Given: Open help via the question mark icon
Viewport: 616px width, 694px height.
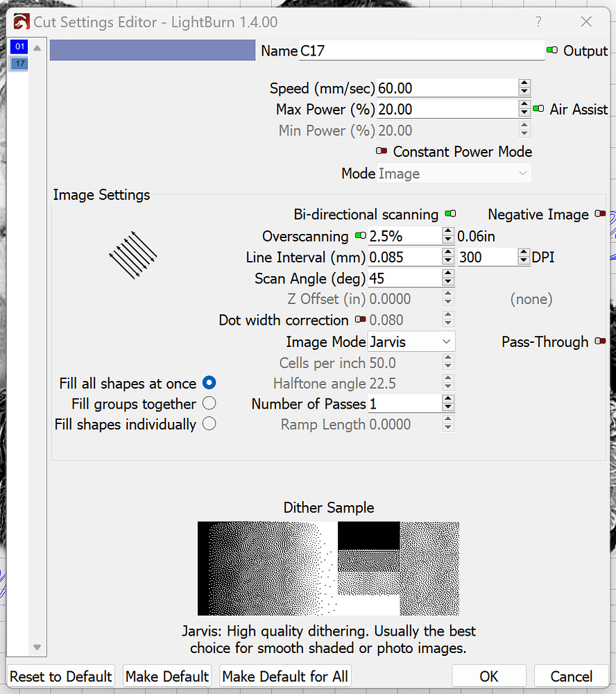Looking at the screenshot, I should tap(538, 22).
